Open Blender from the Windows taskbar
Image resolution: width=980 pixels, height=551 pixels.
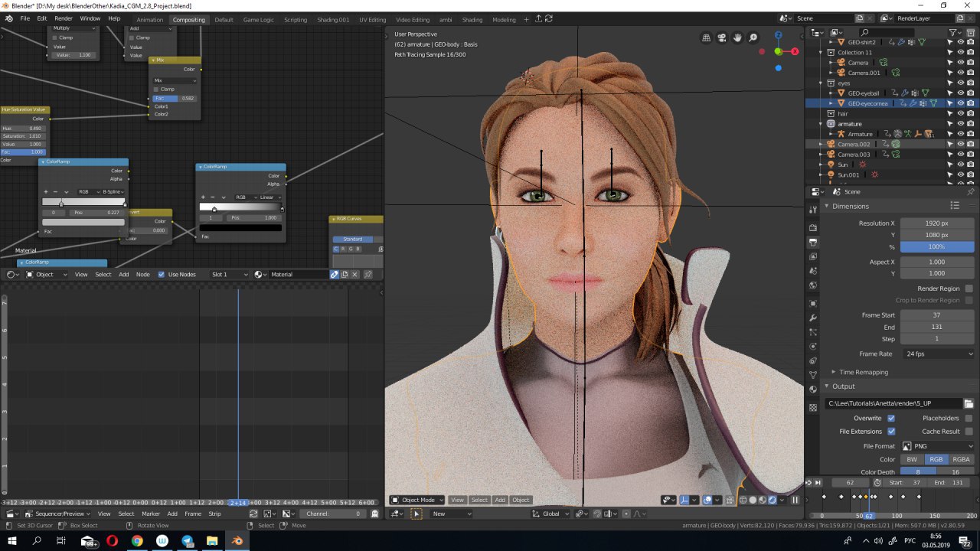pos(237,541)
